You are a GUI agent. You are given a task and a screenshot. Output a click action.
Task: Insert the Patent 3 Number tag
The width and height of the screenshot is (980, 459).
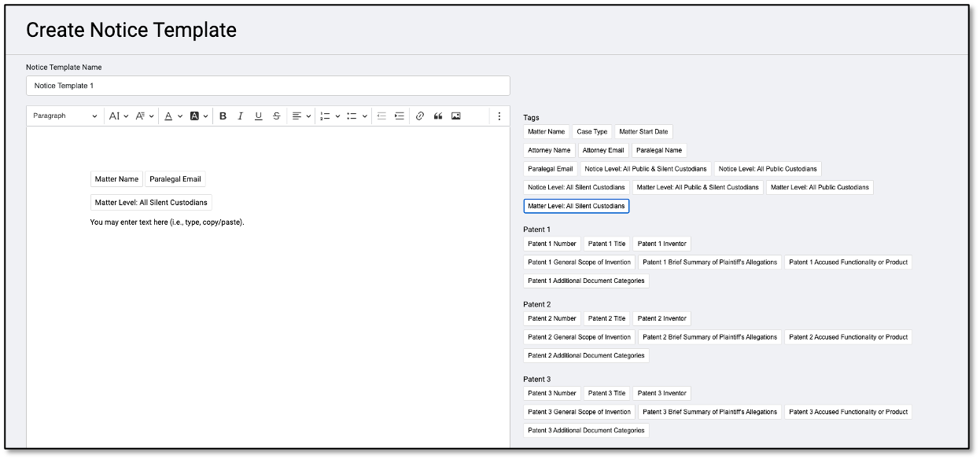pyautogui.click(x=552, y=393)
